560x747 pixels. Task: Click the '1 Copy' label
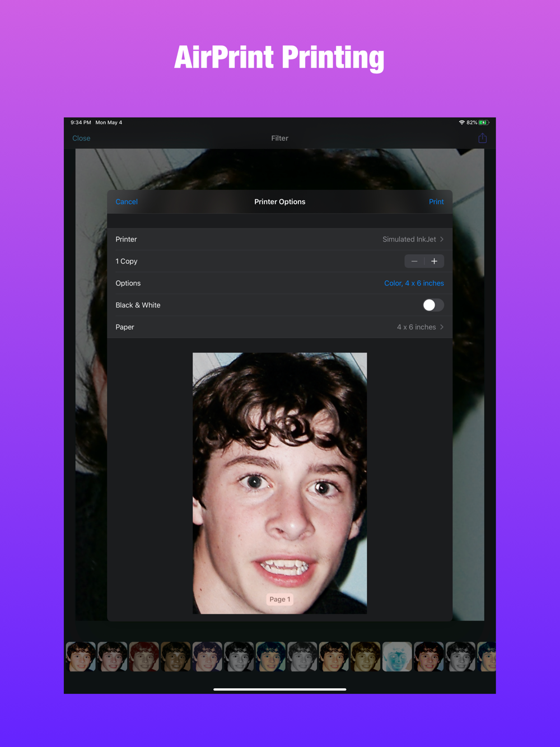point(127,262)
